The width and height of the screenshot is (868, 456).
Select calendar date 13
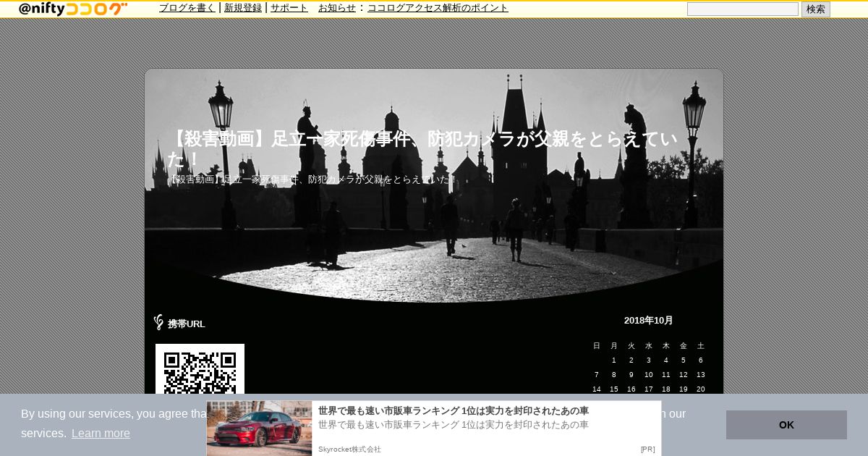[701, 375]
